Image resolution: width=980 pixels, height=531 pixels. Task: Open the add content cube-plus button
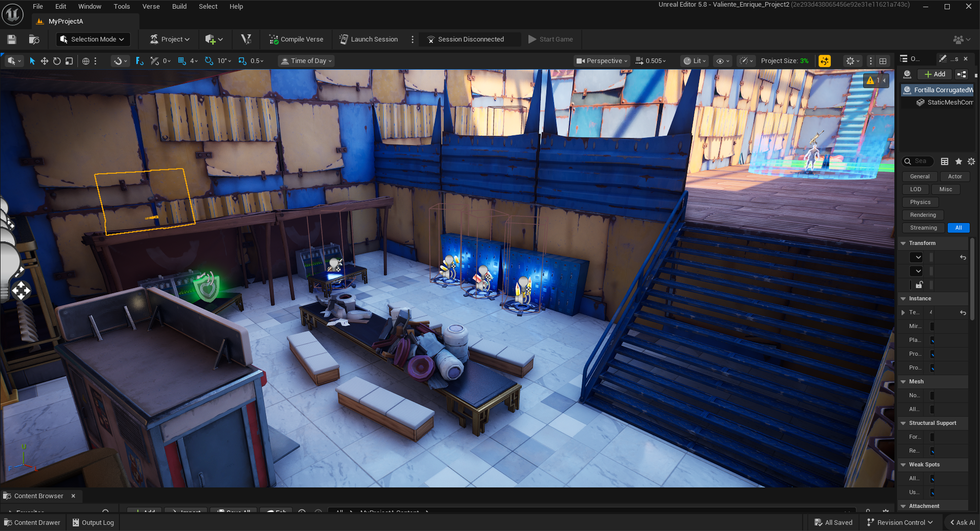click(x=214, y=39)
